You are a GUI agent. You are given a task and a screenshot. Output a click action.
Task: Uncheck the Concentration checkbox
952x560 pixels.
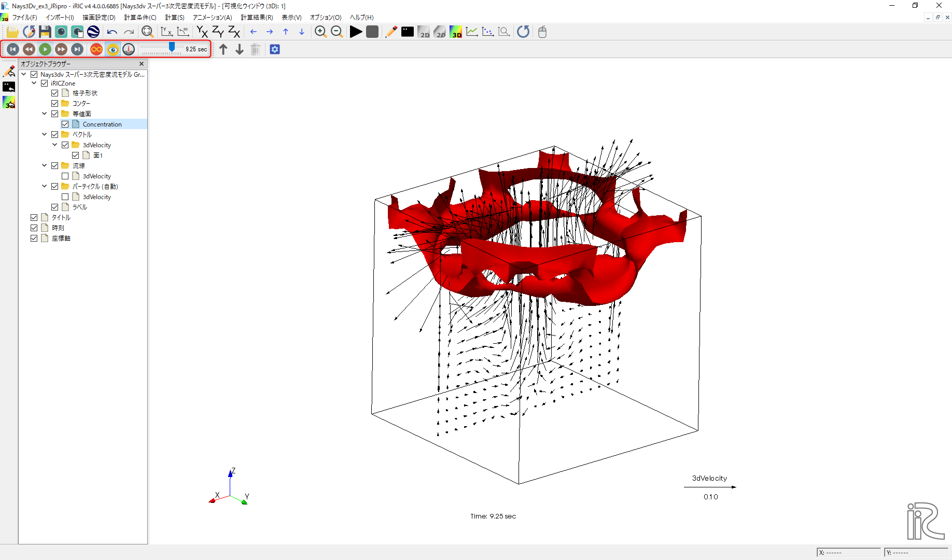(x=65, y=124)
